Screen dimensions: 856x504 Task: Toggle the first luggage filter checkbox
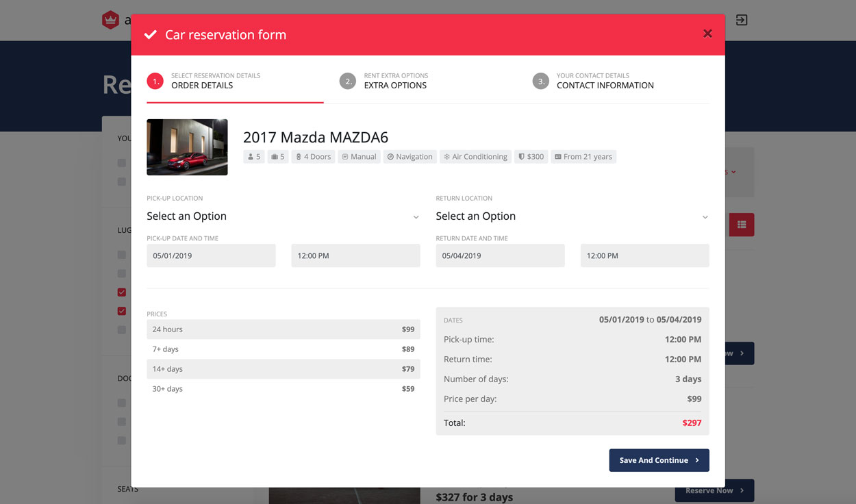pyautogui.click(x=121, y=255)
